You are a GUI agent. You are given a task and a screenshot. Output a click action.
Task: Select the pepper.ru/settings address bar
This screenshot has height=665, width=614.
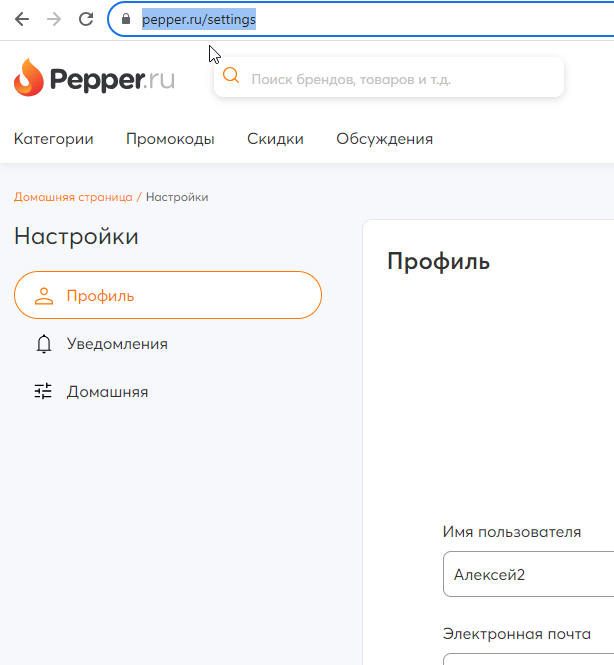tap(360, 20)
